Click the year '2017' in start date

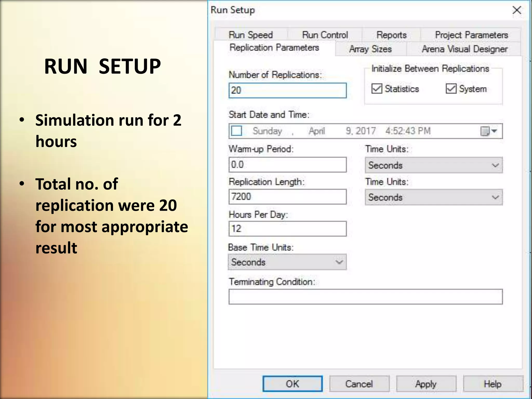(x=366, y=131)
